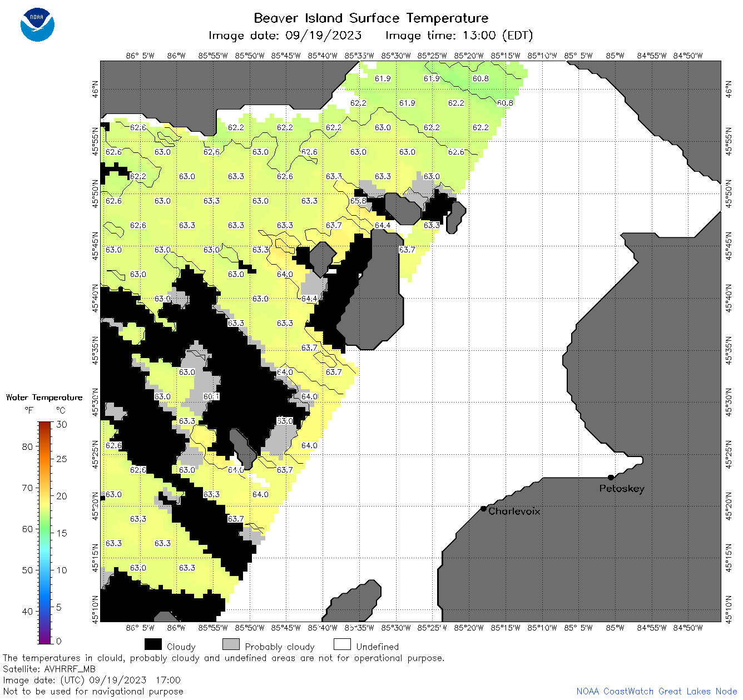The width and height of the screenshot is (743, 700).
Task: Click the 25 Celsius scale tick label
Action: tap(62, 459)
